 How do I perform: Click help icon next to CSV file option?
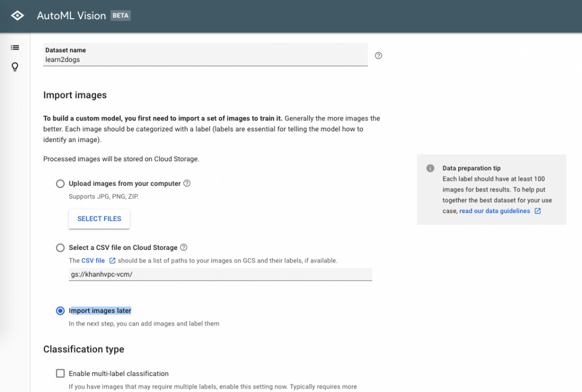pos(184,248)
